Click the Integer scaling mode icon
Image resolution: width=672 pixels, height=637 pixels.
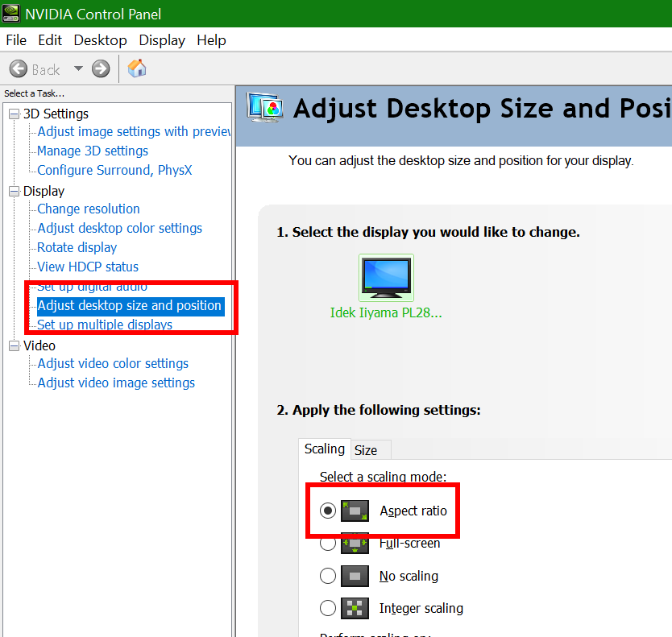(355, 608)
